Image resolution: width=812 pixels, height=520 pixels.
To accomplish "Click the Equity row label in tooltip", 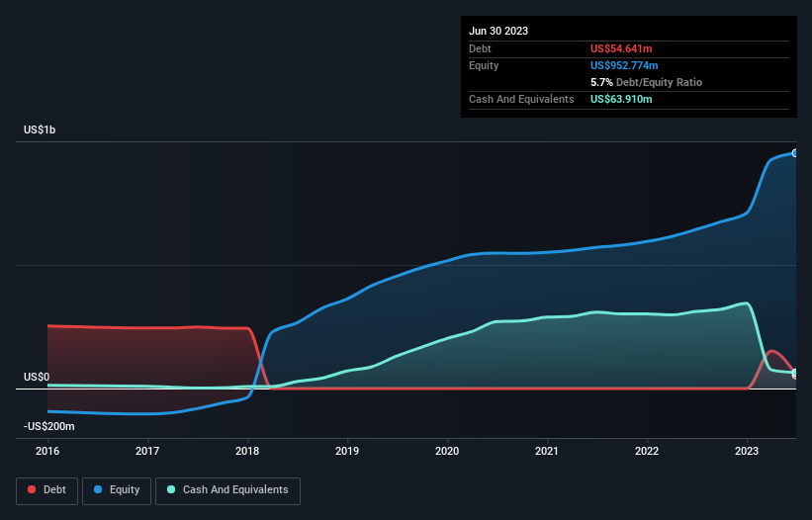I will tap(484, 65).
